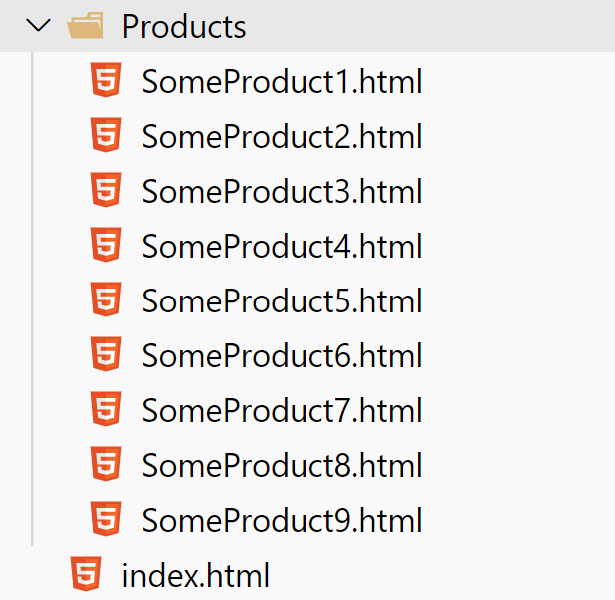Click HTML5 icon beside SomeProduct4.html
This screenshot has width=615, height=600.
(106, 245)
